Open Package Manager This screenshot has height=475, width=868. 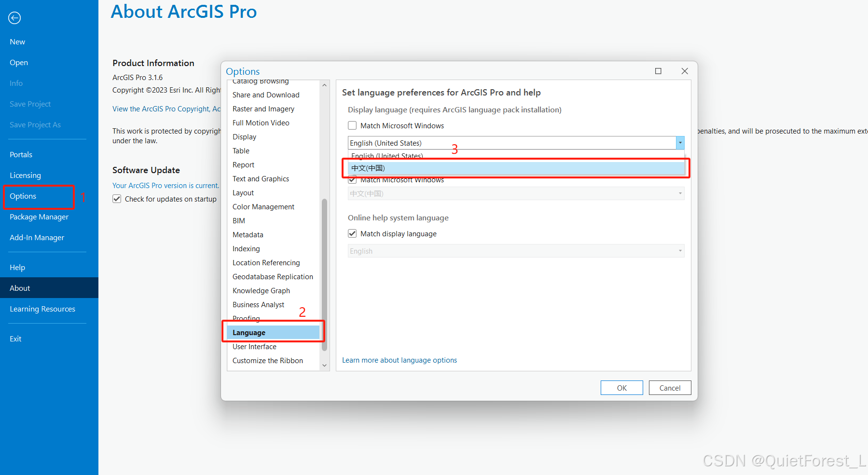(39, 217)
